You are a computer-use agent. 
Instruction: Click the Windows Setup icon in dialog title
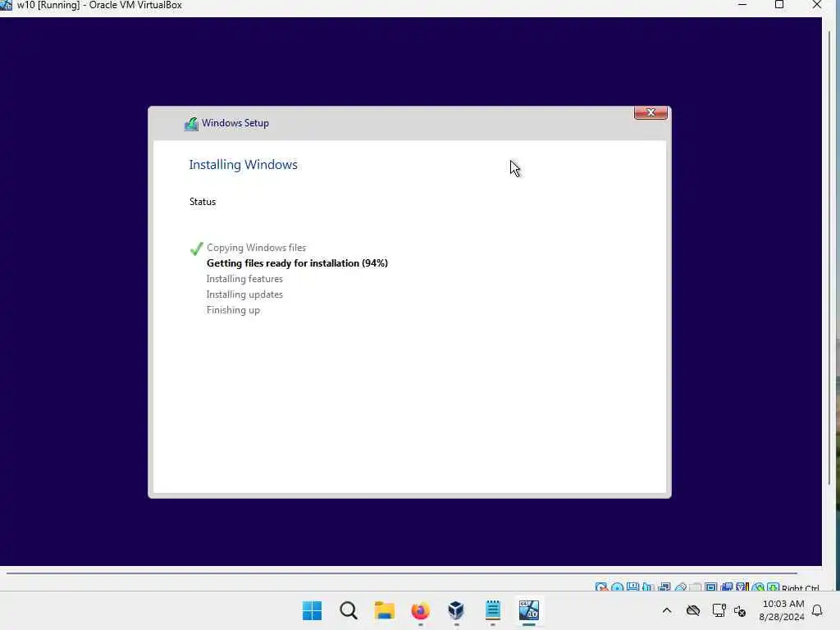coord(191,124)
